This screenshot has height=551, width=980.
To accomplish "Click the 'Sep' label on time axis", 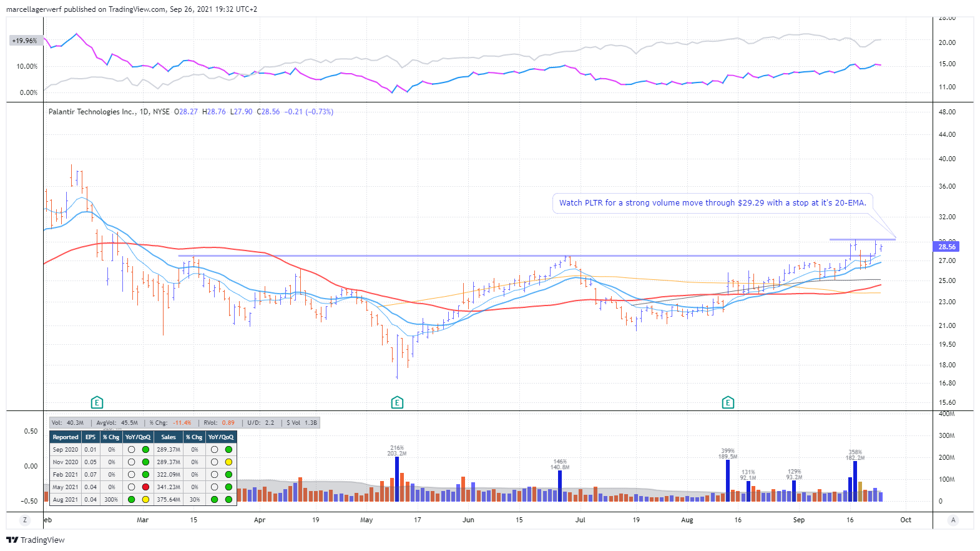I will click(x=799, y=520).
